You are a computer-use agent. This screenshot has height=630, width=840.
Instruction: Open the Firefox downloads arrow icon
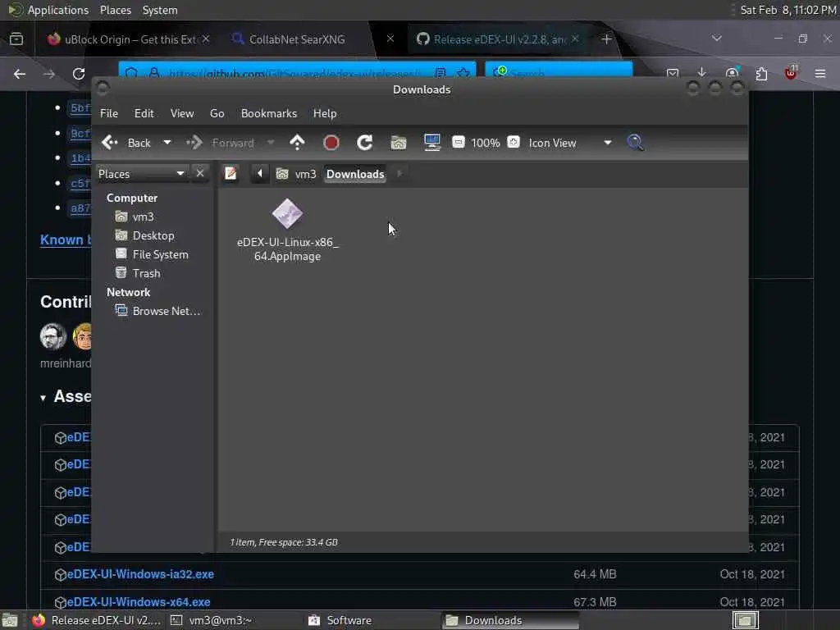point(702,73)
